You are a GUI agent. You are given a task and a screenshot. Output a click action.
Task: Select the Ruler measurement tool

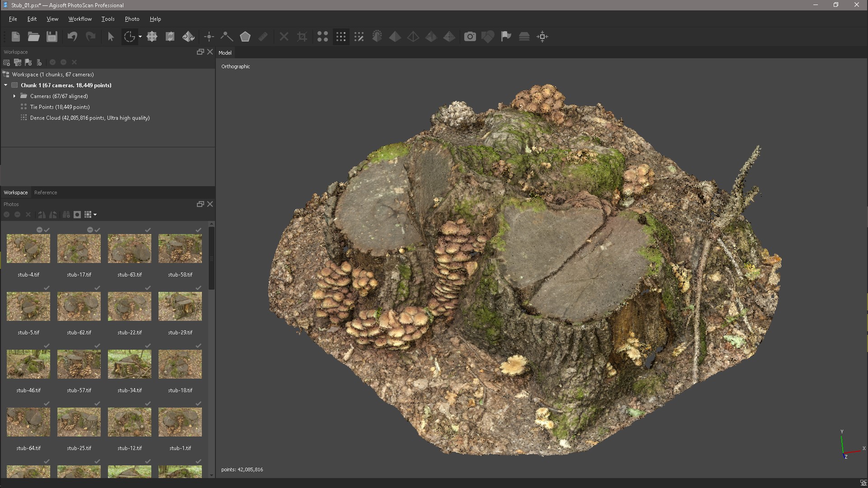coord(263,37)
